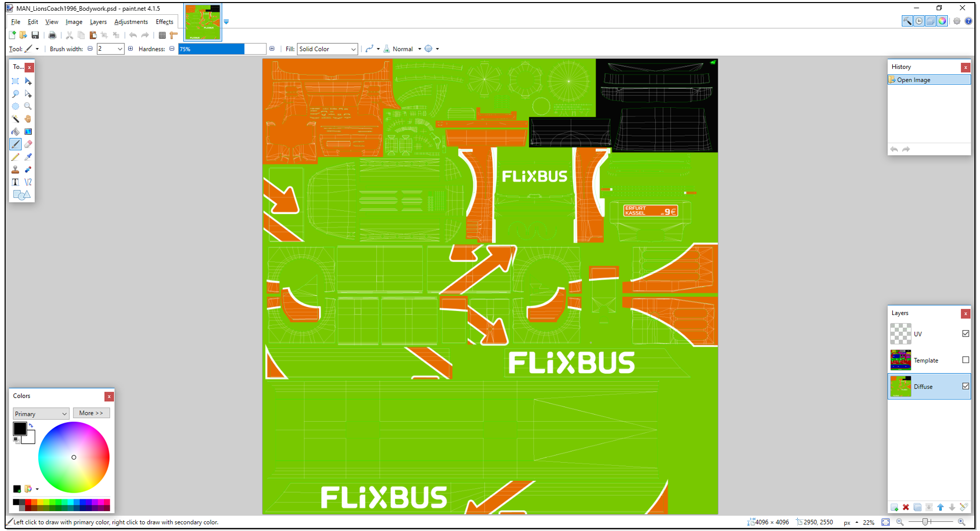Uncheck the Diffuse layer visibility checkbox
The width and height of the screenshot is (980, 531).
click(966, 386)
